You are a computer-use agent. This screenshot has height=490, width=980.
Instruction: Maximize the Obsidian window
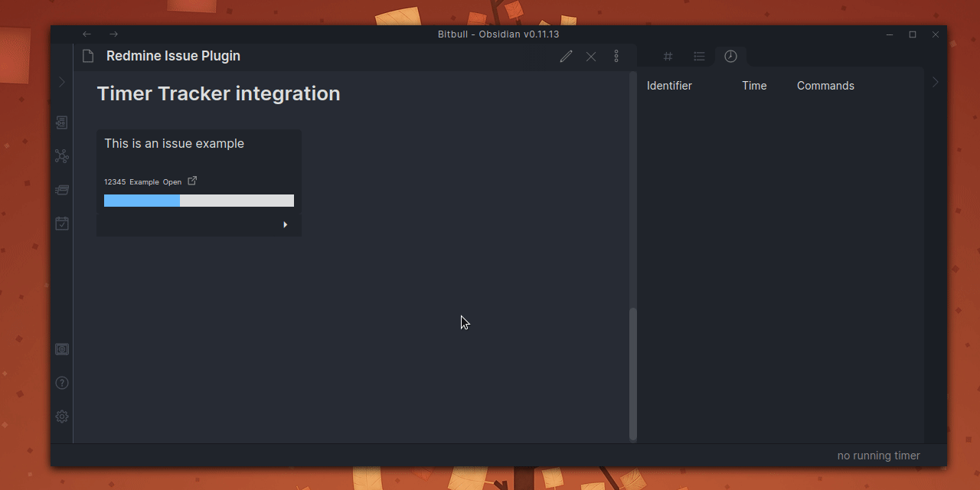coord(913,34)
